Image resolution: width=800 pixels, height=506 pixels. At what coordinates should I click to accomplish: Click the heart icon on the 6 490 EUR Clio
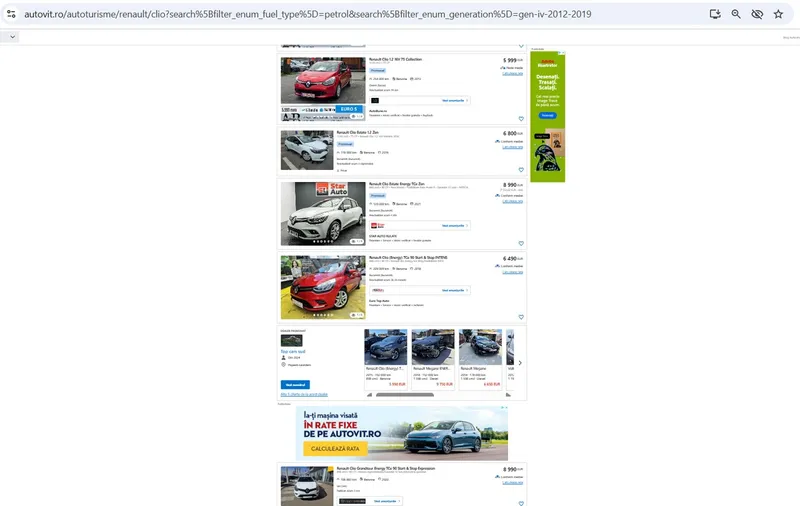tap(521, 317)
